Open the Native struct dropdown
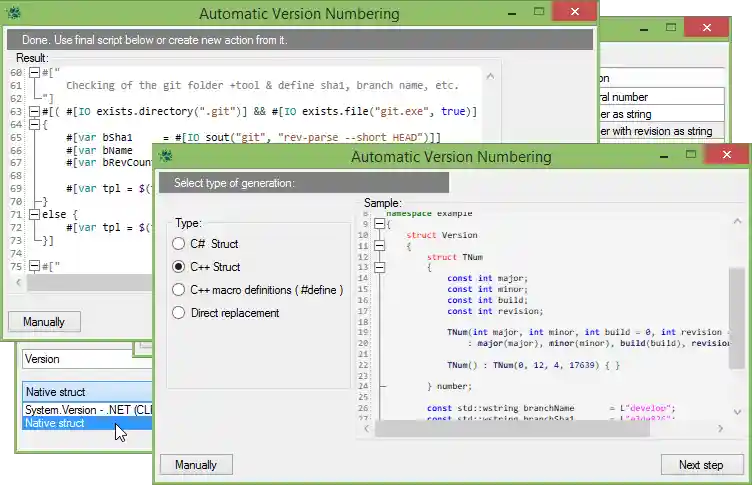This screenshot has height=485, width=752. click(87, 392)
